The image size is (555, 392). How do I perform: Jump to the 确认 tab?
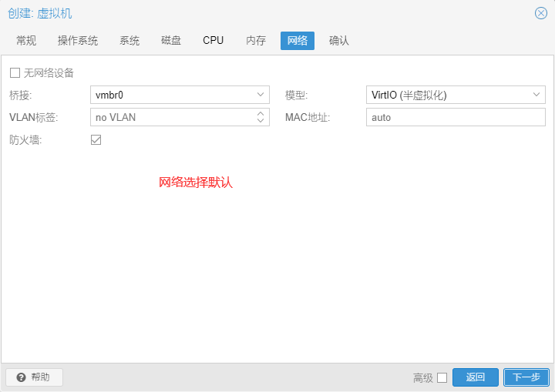click(x=339, y=41)
